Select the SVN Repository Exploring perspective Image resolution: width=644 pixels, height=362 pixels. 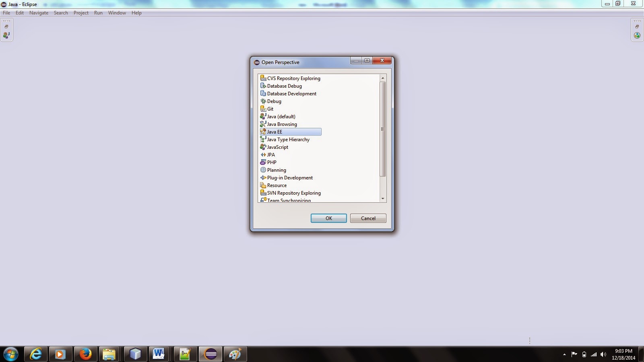coord(291,193)
